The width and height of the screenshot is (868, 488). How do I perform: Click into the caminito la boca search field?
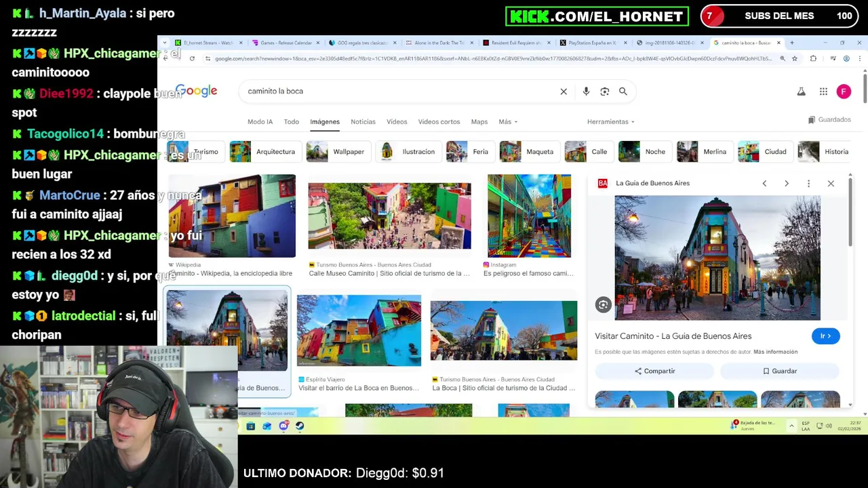click(400, 91)
